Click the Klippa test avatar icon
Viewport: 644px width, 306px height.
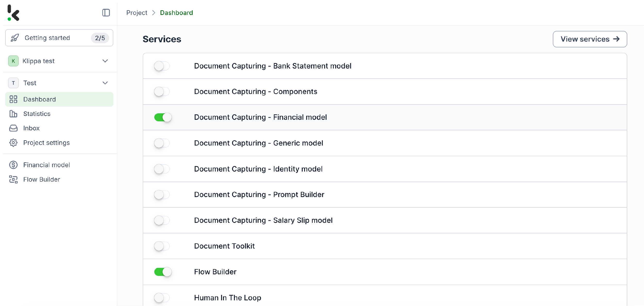click(x=13, y=61)
